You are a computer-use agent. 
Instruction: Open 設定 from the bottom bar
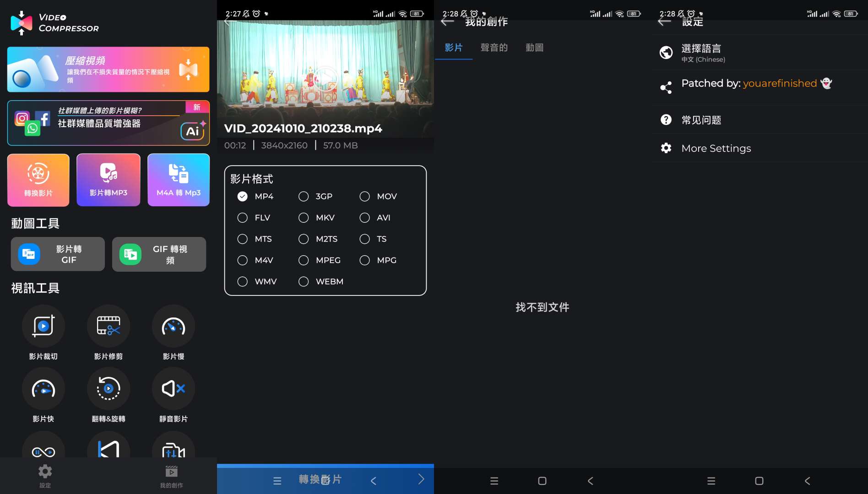tap(45, 476)
